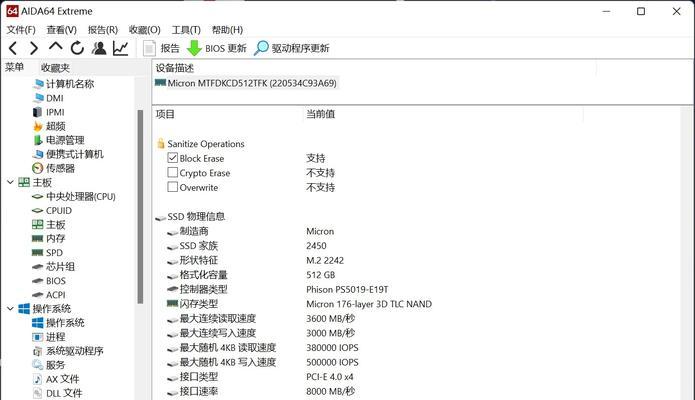Toggle the Overwrite checkbox

click(172, 187)
